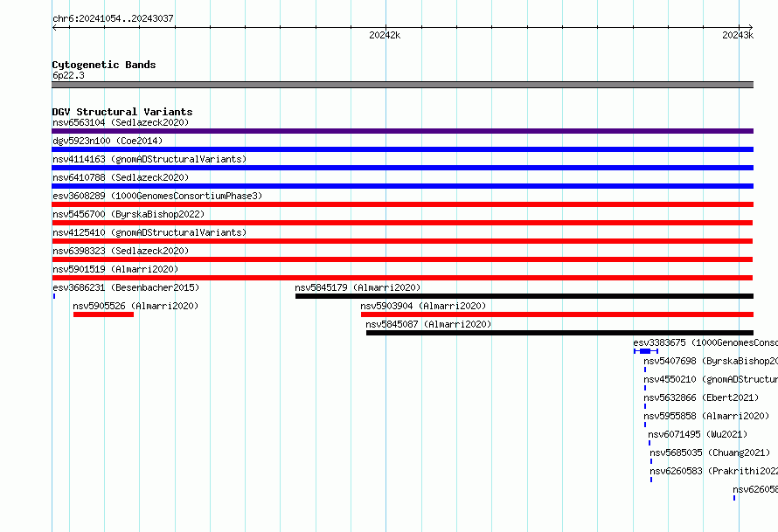Image resolution: width=778 pixels, height=532 pixels.
Task: Click the blue tick under nsv6260583
Action: click(x=651, y=480)
